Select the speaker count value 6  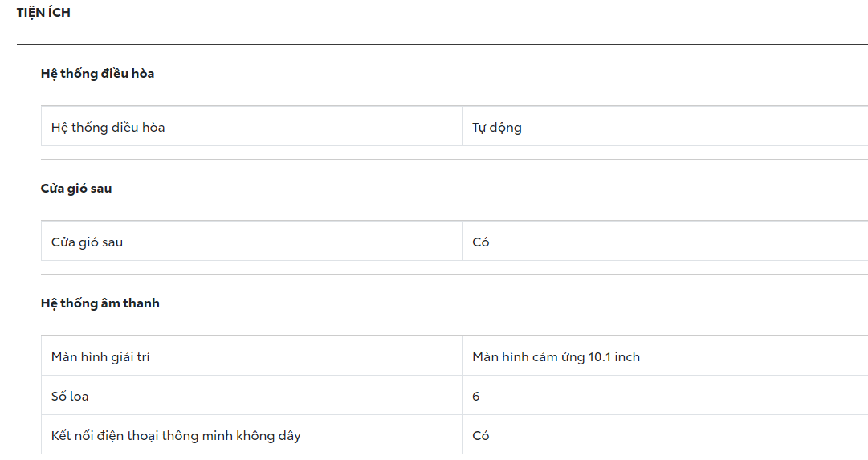pyautogui.click(x=476, y=397)
